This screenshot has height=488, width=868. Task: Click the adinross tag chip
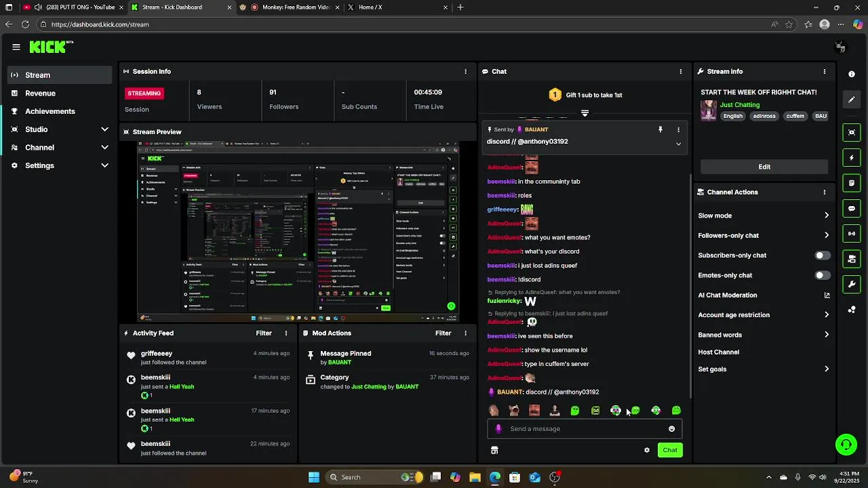point(764,116)
